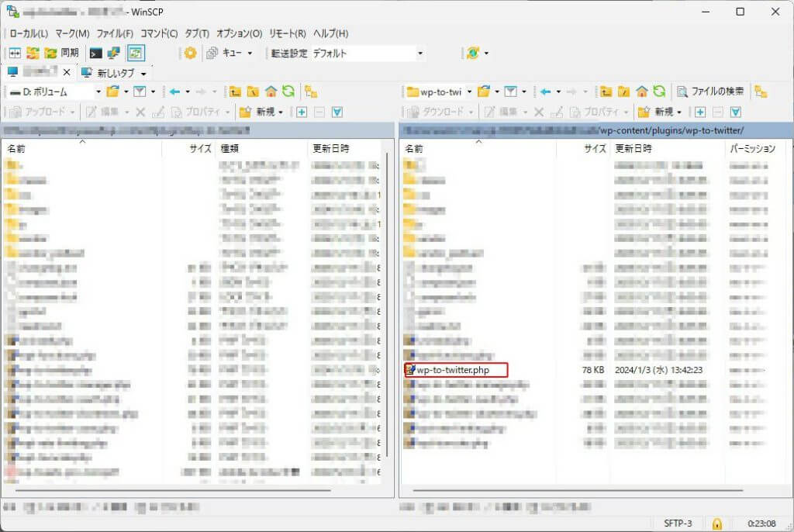Click the Preferences gear icon
This screenshot has height=532, width=794.
coord(190,54)
